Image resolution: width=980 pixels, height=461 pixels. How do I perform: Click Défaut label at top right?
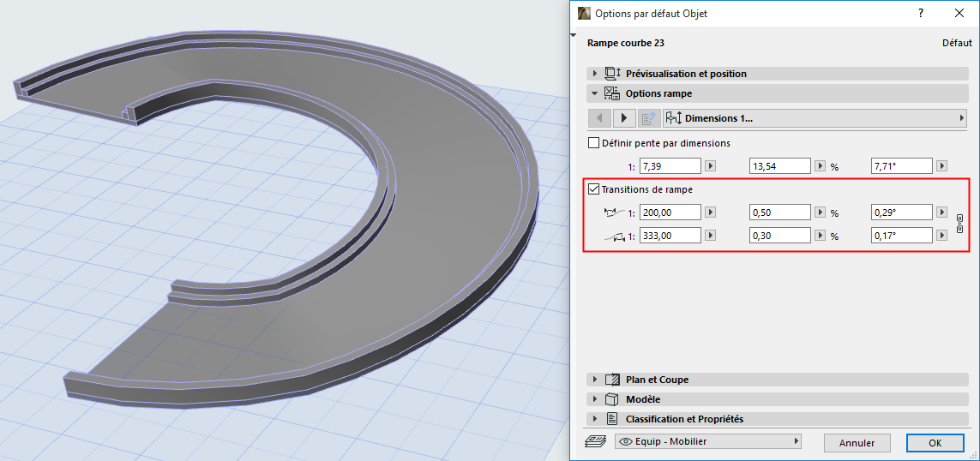tap(957, 43)
